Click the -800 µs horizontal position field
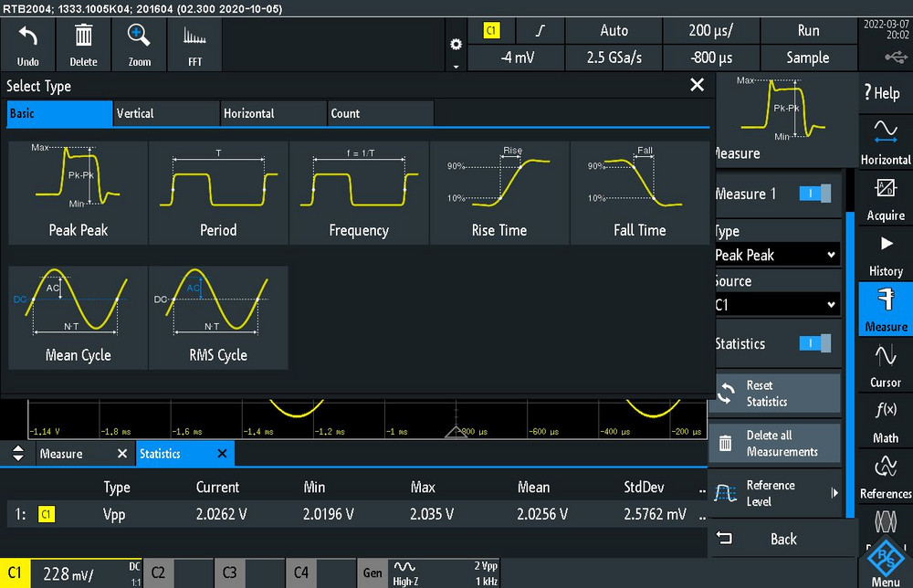The width and height of the screenshot is (913, 588). [711, 58]
